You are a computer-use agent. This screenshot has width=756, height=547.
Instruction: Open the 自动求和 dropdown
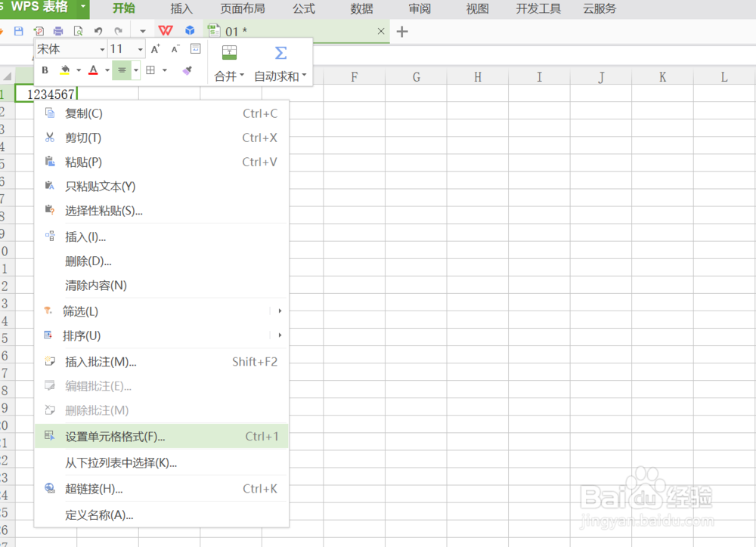pyautogui.click(x=280, y=76)
